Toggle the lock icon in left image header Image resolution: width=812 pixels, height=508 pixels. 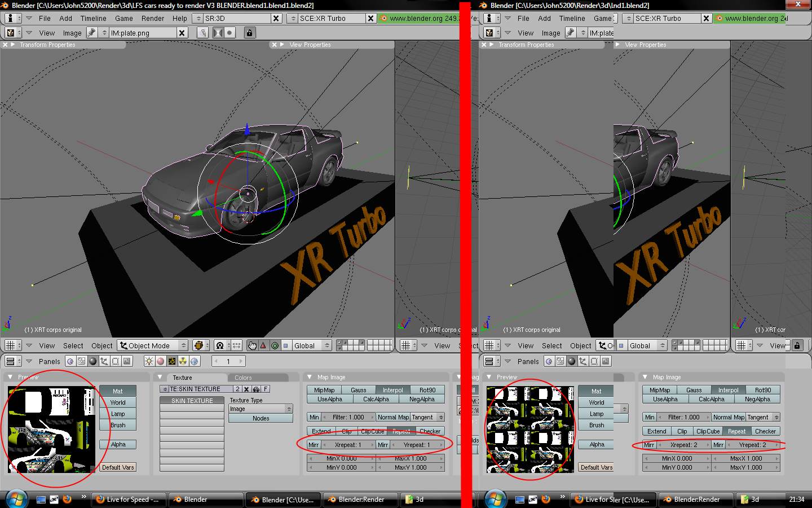(x=249, y=33)
